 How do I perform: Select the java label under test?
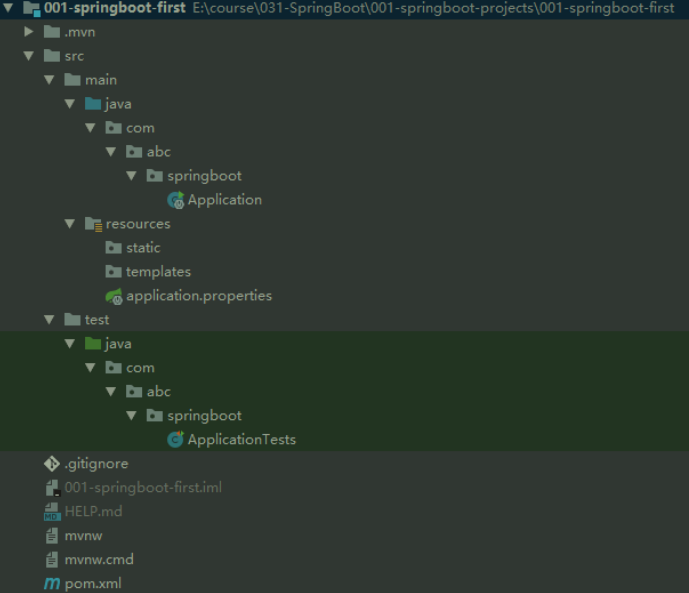119,344
